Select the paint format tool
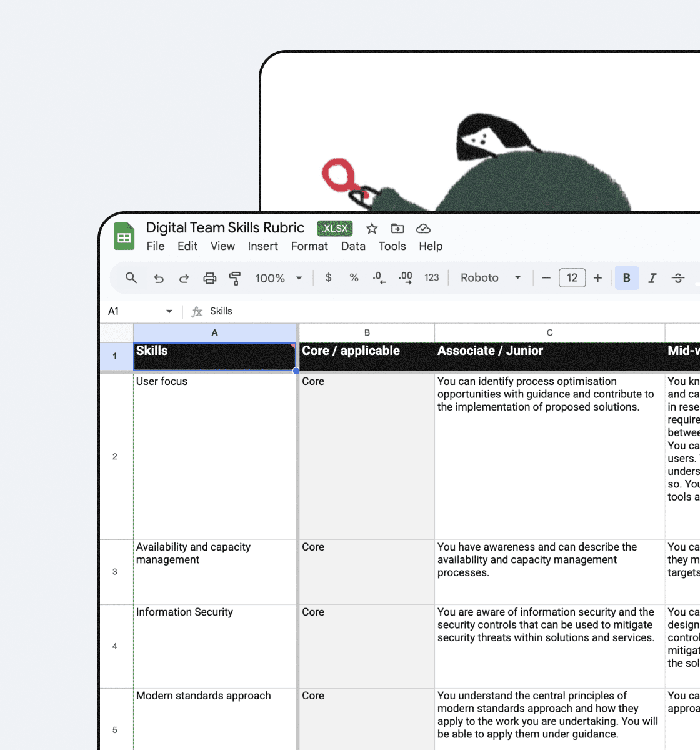 pos(235,278)
